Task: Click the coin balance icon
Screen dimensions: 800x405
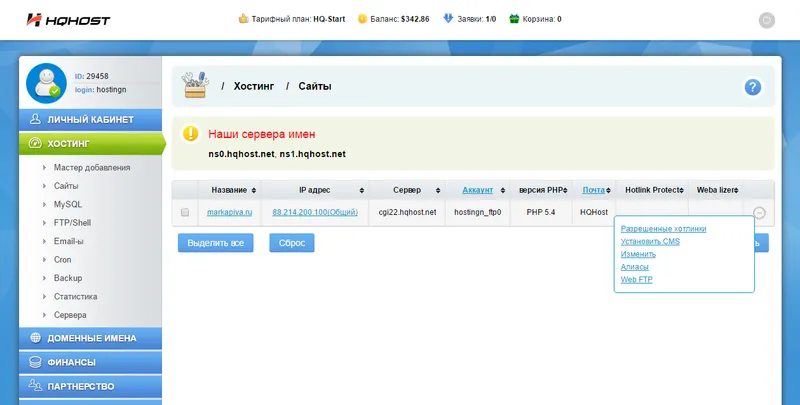Action: click(x=362, y=19)
